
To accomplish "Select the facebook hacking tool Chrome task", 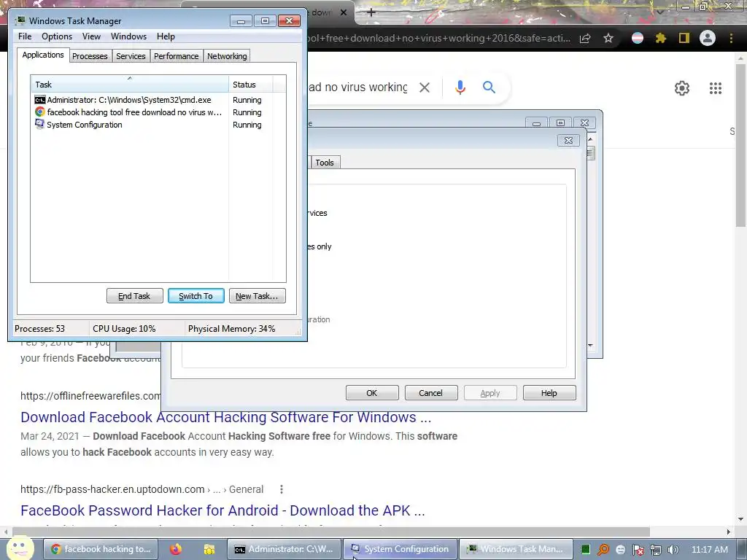I will 158,112.
